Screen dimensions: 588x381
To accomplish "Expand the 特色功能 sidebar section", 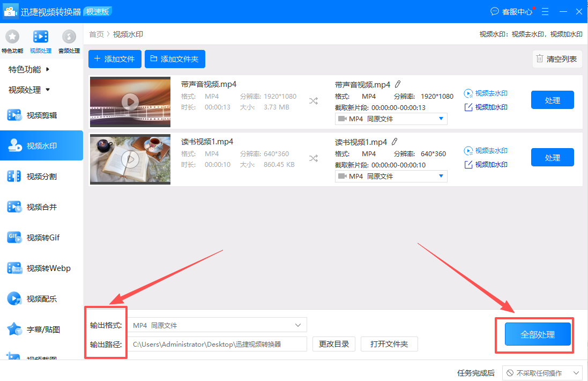I will pos(26,69).
